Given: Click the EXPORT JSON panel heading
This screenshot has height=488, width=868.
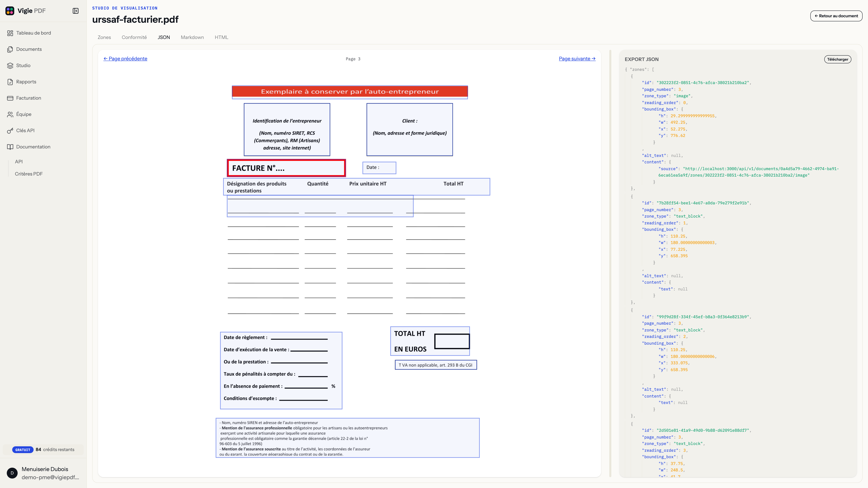Looking at the screenshot, I should click(x=642, y=59).
